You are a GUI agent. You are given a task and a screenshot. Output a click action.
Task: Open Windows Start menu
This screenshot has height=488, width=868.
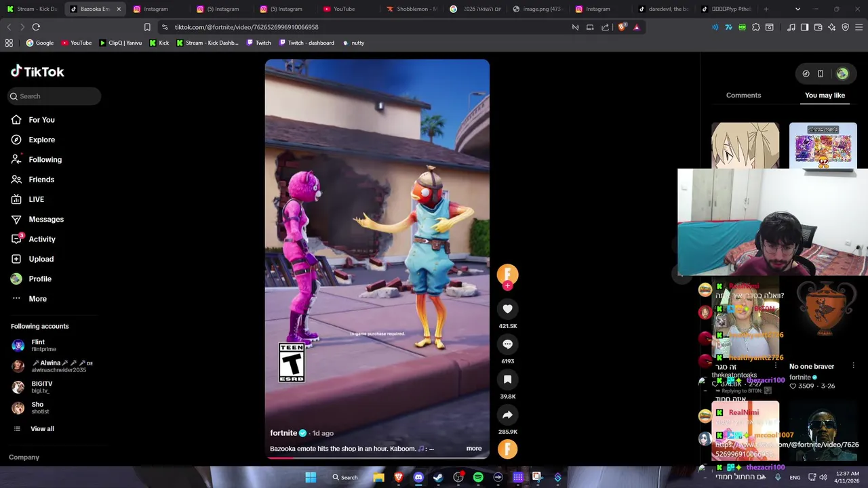[311, 477]
